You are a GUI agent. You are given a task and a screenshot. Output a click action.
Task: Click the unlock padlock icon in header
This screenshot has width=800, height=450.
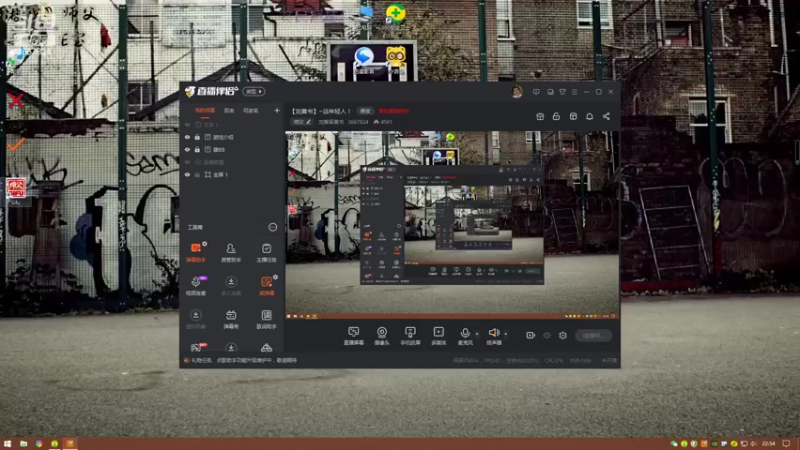[556, 116]
